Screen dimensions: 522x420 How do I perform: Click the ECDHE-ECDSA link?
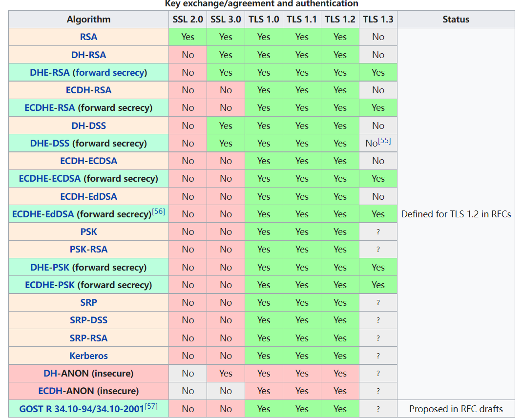point(50,178)
